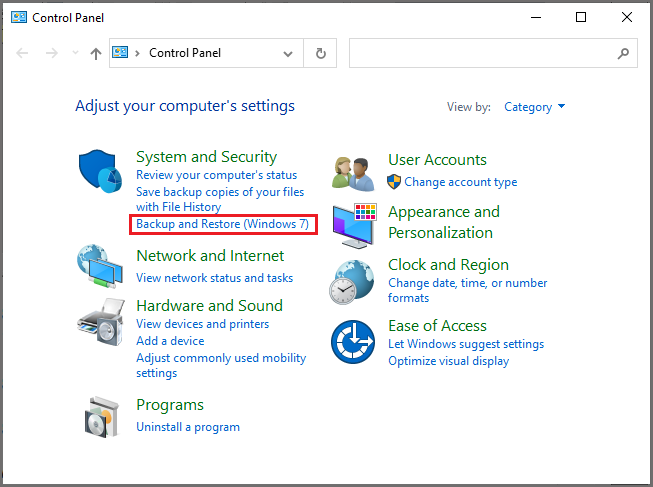Open Backup and Restore (Windows 7)
This screenshot has width=653, height=487.
(222, 224)
